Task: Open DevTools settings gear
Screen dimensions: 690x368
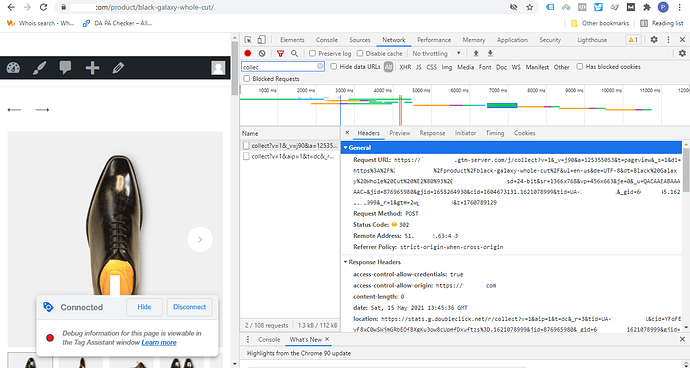Action: coord(654,40)
